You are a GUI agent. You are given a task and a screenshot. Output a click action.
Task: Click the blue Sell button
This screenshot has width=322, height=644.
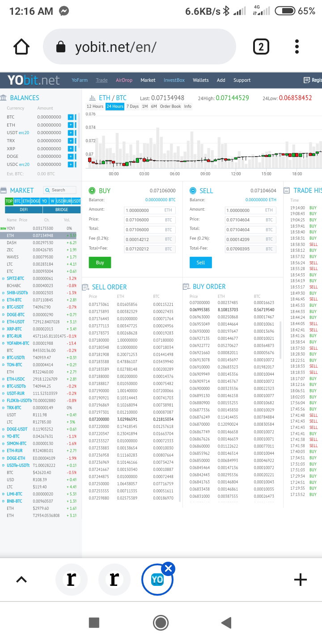(x=200, y=263)
